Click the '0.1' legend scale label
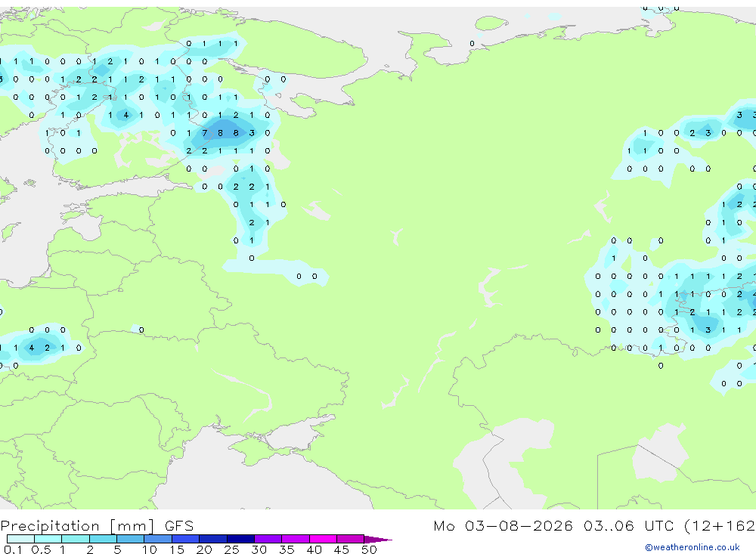This screenshot has width=756, height=554. 13,549
